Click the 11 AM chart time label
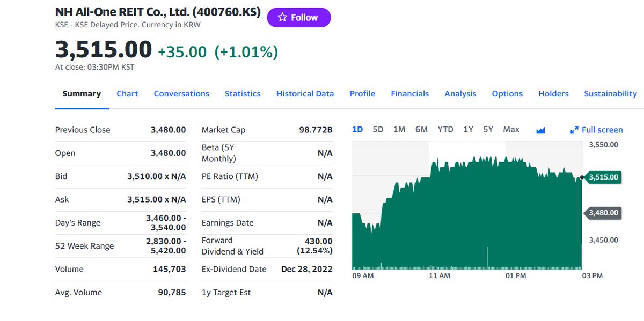The image size is (644, 321). tap(440, 275)
